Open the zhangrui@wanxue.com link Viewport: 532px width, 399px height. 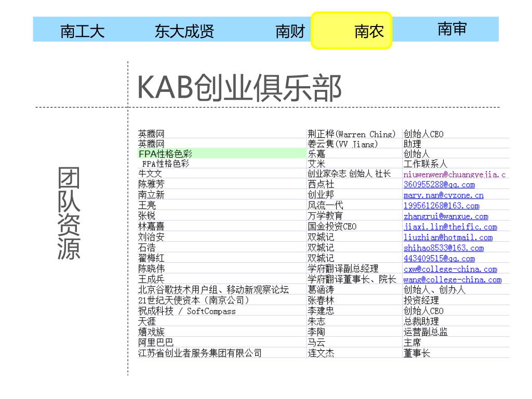446,216
